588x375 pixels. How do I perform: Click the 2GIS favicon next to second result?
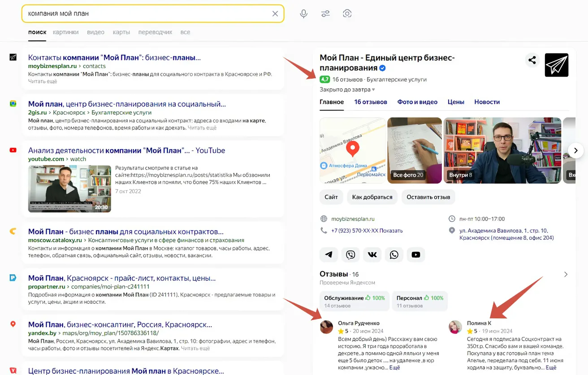13,103
